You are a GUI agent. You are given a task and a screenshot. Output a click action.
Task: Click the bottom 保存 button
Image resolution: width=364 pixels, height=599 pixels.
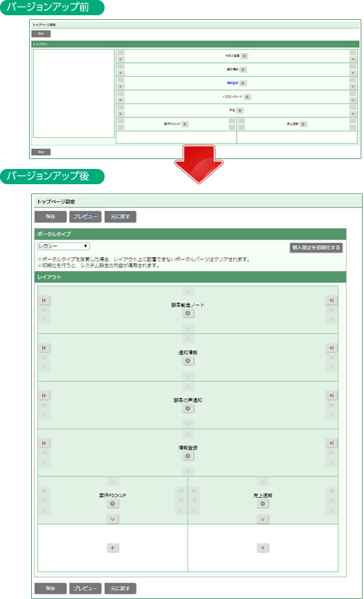point(50,588)
